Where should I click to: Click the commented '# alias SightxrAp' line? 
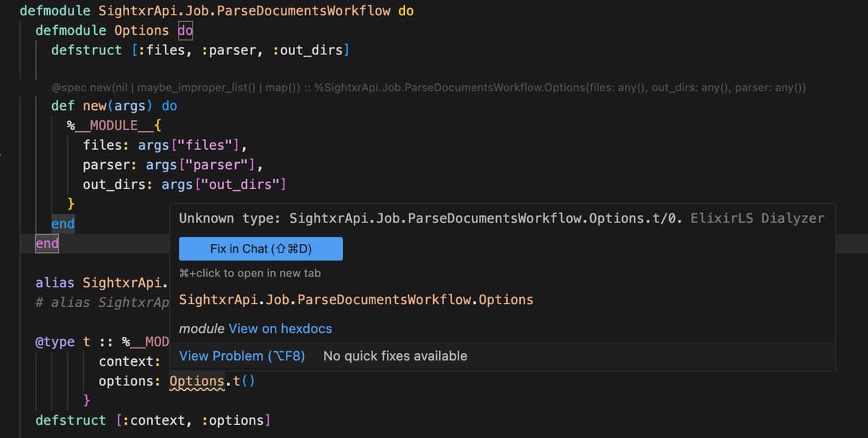click(x=102, y=302)
